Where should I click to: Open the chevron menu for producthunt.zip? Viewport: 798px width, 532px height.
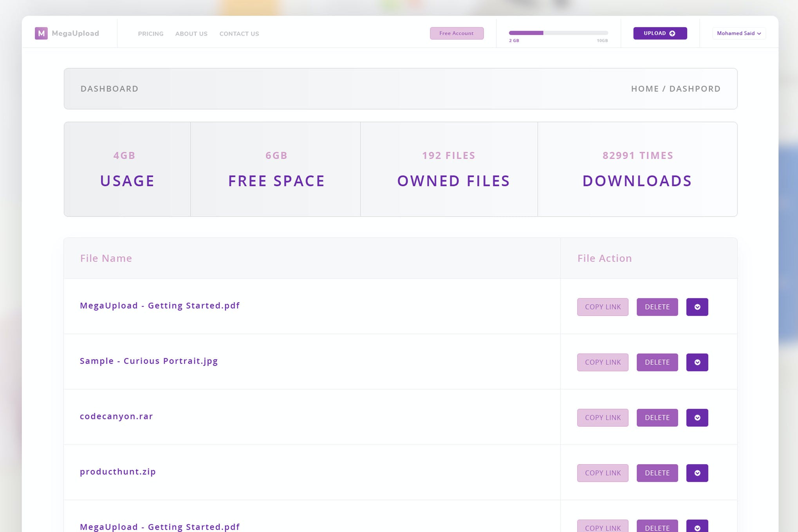tap(697, 473)
